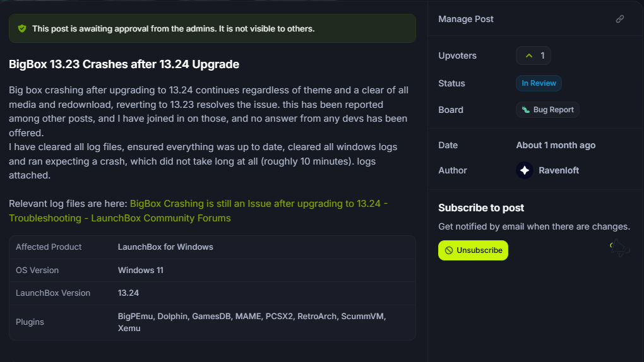Click the Plugins list value
This screenshot has width=644, height=362.
pyautogui.click(x=251, y=322)
